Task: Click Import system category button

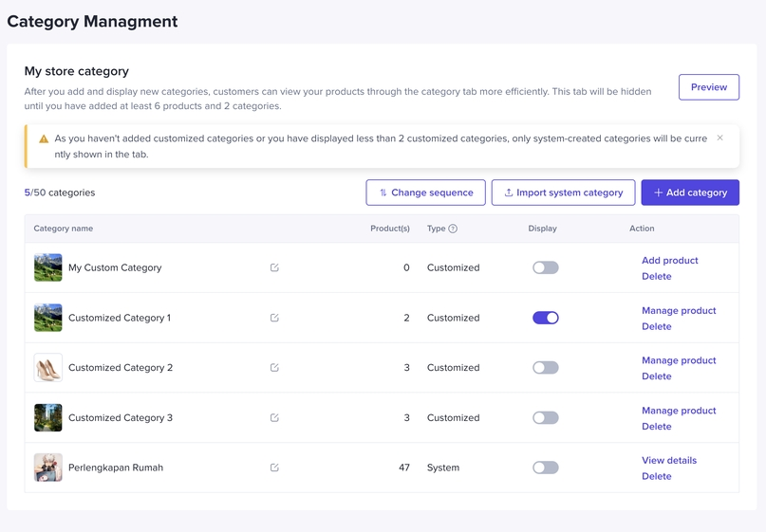Action: 563,193
